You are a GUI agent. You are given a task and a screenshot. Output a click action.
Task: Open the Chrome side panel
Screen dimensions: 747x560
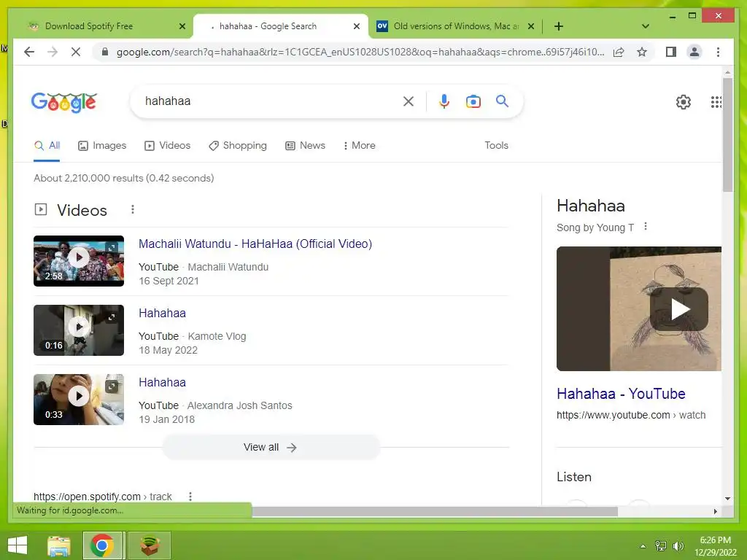click(x=671, y=52)
